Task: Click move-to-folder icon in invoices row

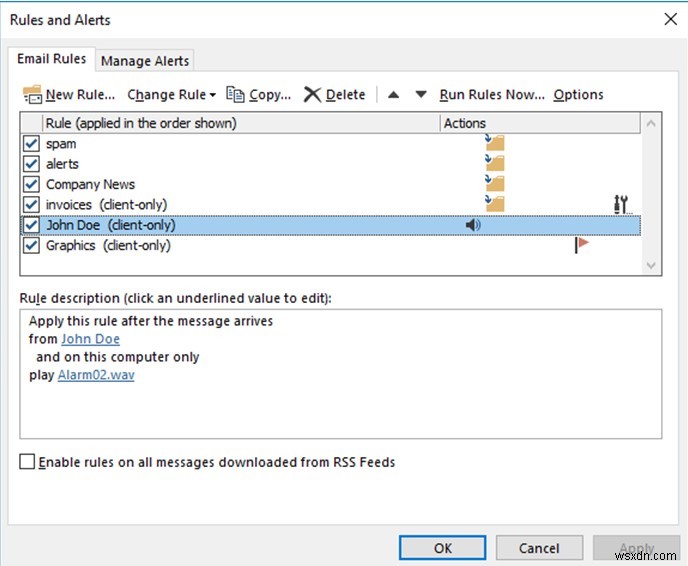Action: tap(495, 204)
